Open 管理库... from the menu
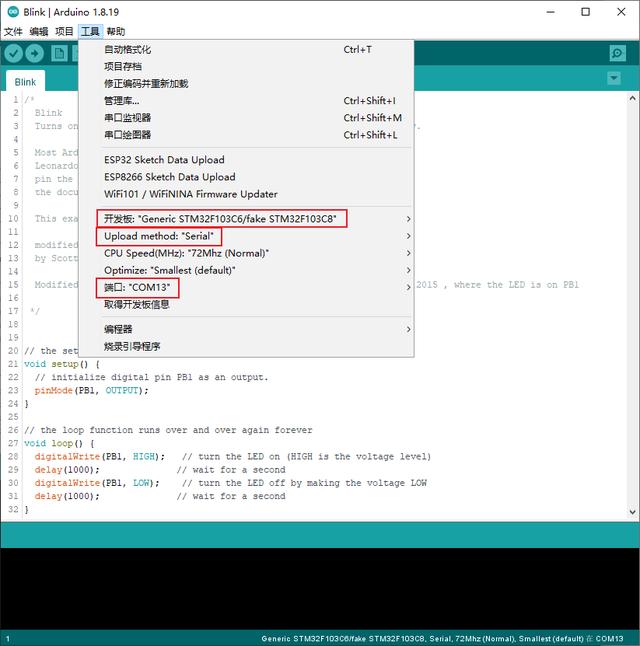Viewport: 640px width, 646px height. [246, 101]
